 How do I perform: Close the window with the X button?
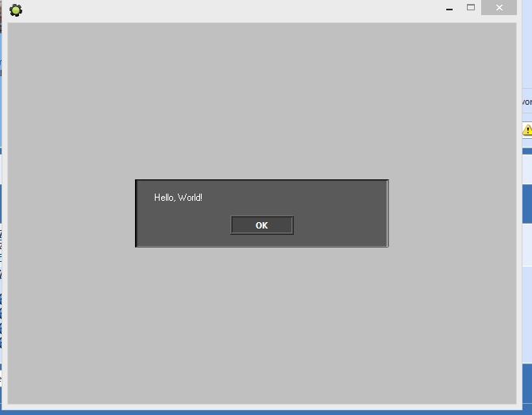499,8
